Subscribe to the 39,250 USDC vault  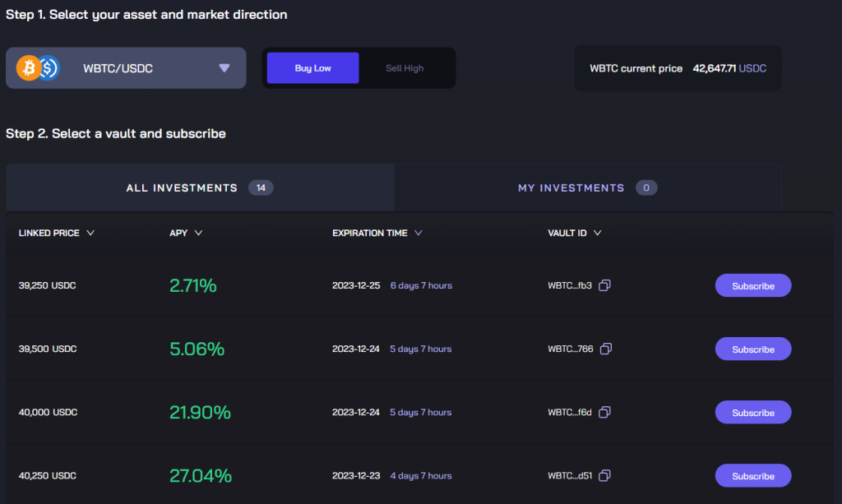(753, 286)
